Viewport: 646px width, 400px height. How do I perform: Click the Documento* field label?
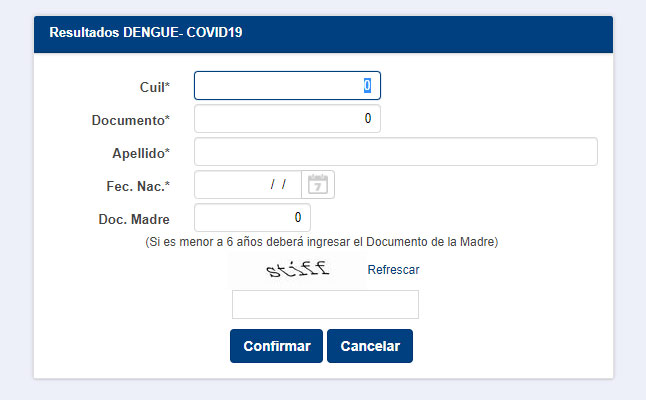[x=130, y=120]
